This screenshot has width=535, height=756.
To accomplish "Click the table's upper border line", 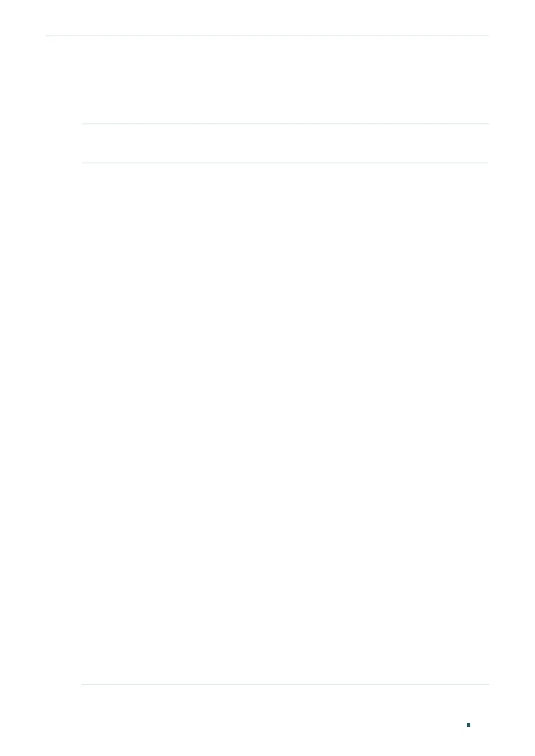I will coord(285,124).
